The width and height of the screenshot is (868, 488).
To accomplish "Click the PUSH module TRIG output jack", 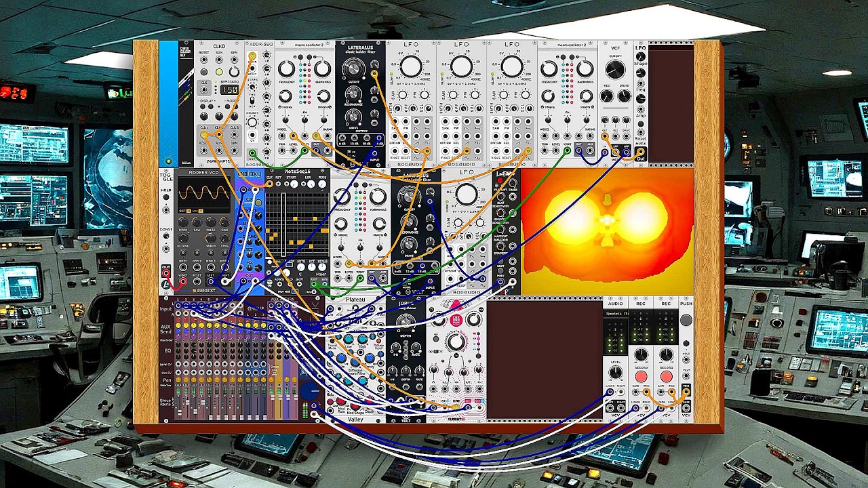I will (686, 391).
